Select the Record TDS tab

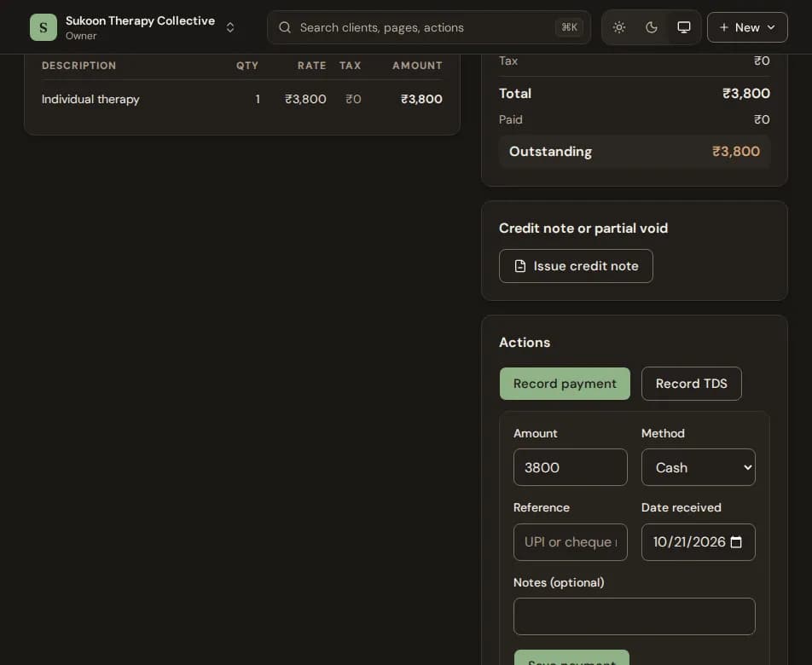coord(692,384)
